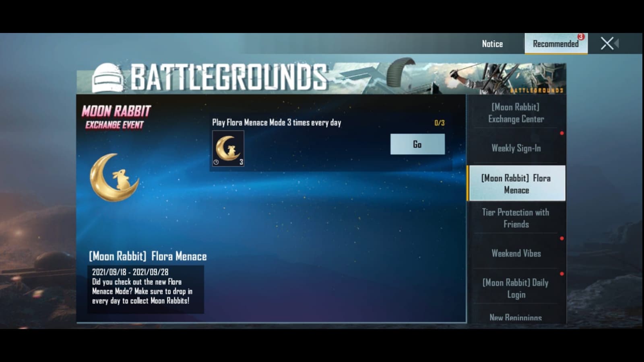The height and width of the screenshot is (362, 644).
Task: Click the '[Moon Rabbit] Flora Menace' heading on the left
Action: (x=148, y=256)
